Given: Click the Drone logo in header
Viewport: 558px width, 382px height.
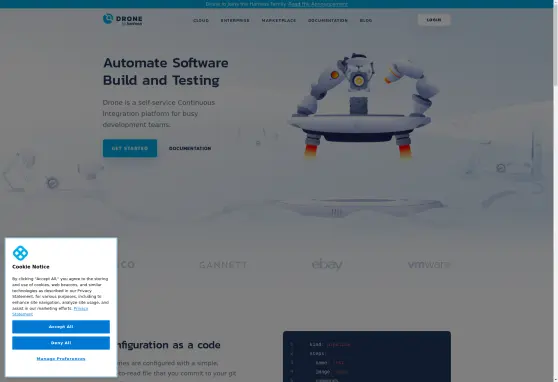Looking at the screenshot, I should pos(122,20).
